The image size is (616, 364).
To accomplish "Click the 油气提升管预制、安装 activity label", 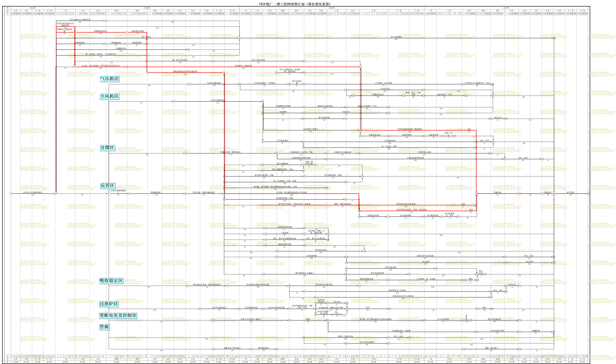I will pyautogui.click(x=264, y=175).
